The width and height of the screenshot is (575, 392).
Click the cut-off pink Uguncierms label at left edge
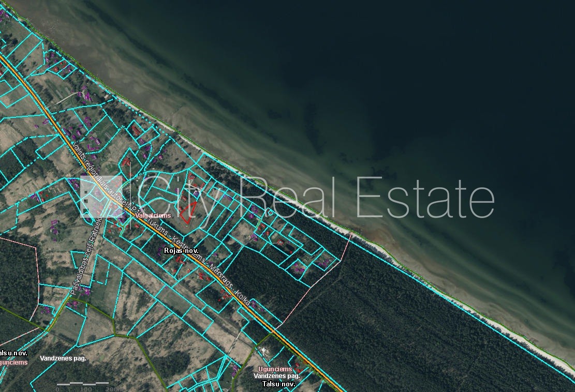click(x=13, y=363)
